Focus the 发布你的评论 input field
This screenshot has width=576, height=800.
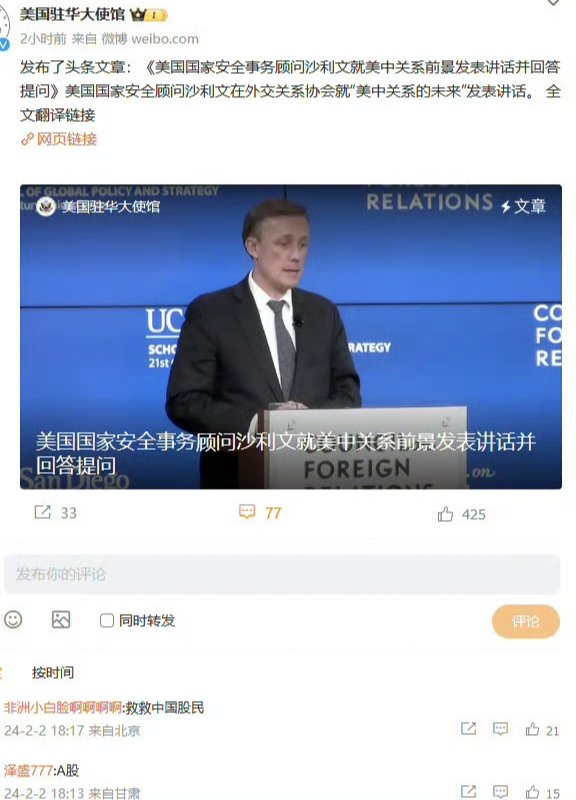282,574
